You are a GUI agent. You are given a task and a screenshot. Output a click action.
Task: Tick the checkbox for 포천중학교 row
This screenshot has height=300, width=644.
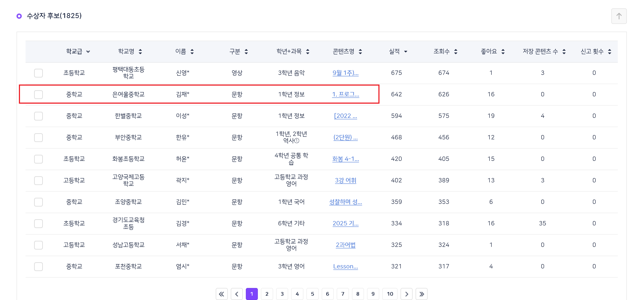[x=38, y=266]
